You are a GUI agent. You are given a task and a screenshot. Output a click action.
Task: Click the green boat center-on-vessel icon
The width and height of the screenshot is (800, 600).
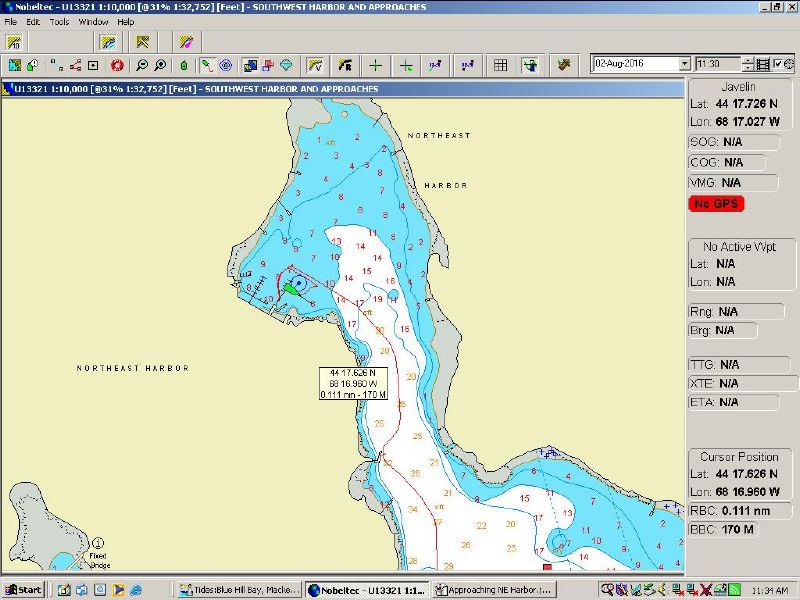pyautogui.click(x=184, y=65)
